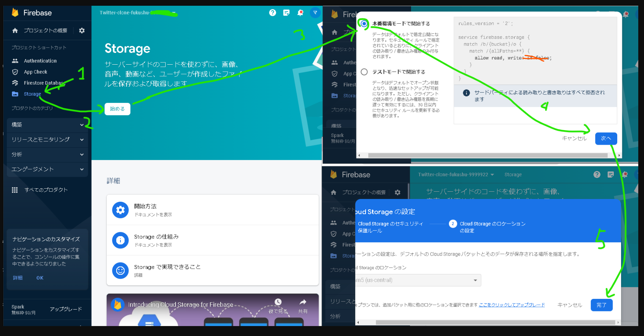This screenshot has height=336, width=644.
Task: Open Firestore Database in the left window sidebar
Action: 44,83
